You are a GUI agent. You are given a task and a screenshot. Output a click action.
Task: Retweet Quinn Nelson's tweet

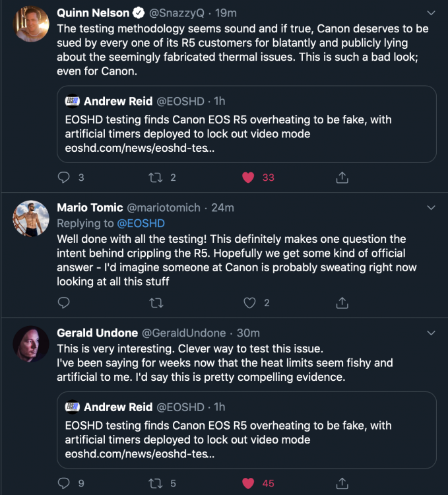[156, 178]
